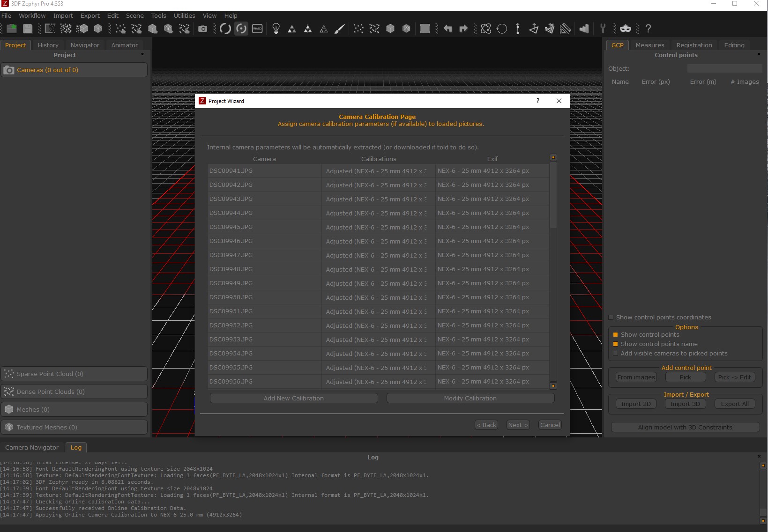Click the masquerade mask icon
This screenshot has width=768, height=532.
coord(626,29)
